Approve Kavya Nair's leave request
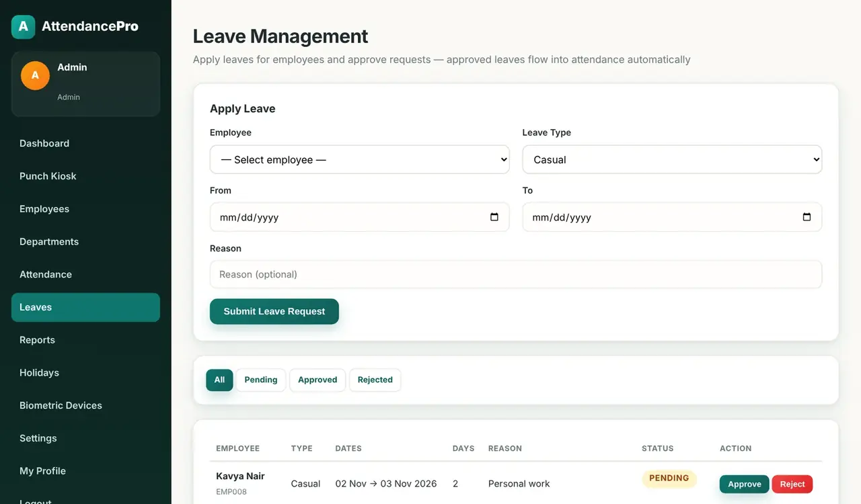 (745, 484)
